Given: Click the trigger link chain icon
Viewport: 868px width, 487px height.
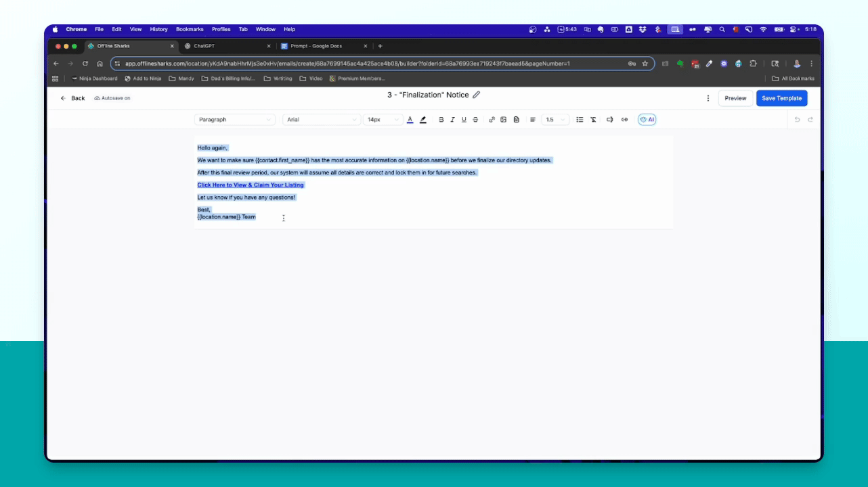Looking at the screenshot, I should coord(624,120).
